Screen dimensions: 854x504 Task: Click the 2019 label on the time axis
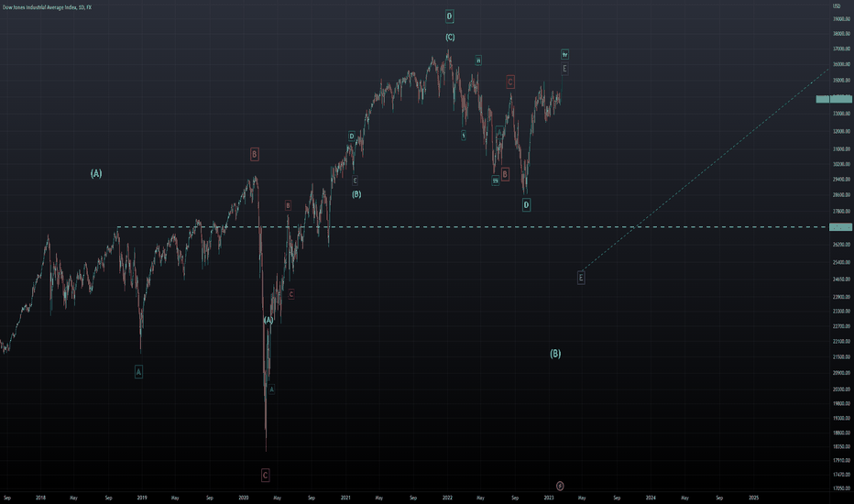coord(142,498)
